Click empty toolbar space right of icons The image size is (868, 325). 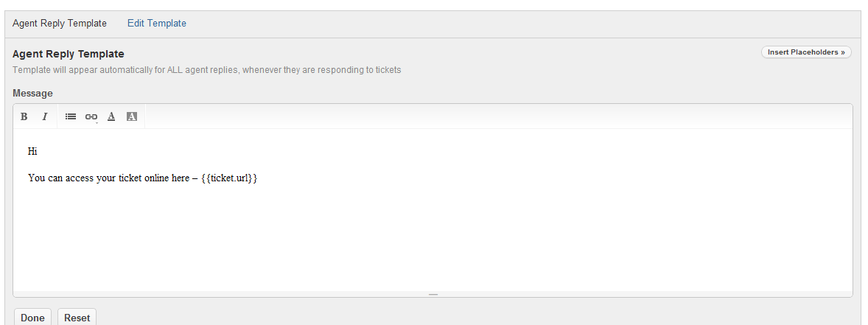tap(494, 116)
